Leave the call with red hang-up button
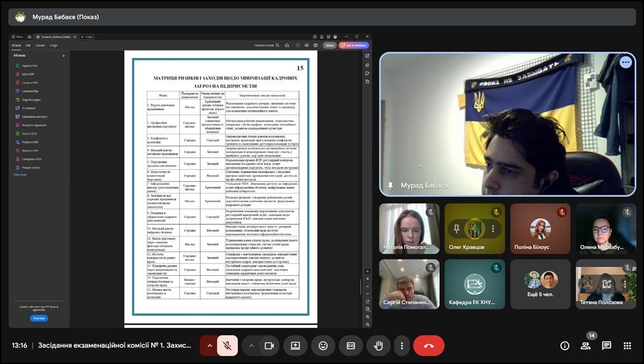 [x=429, y=346]
